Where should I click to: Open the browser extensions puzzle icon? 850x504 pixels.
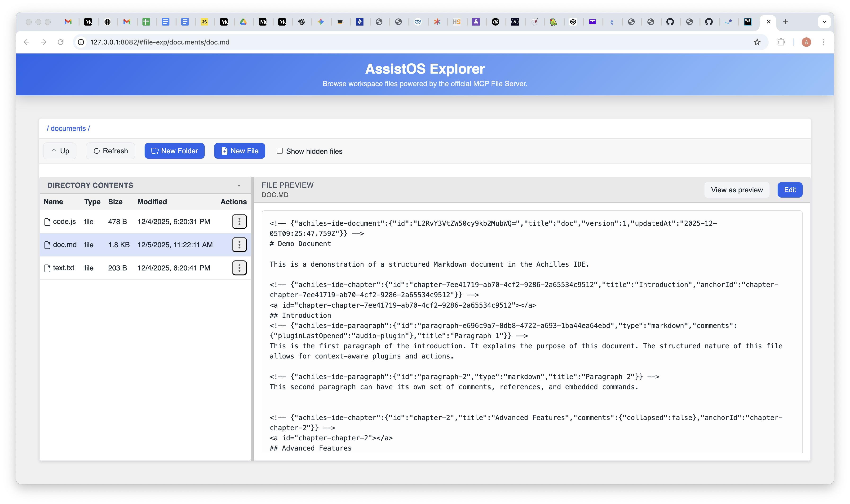(x=781, y=42)
